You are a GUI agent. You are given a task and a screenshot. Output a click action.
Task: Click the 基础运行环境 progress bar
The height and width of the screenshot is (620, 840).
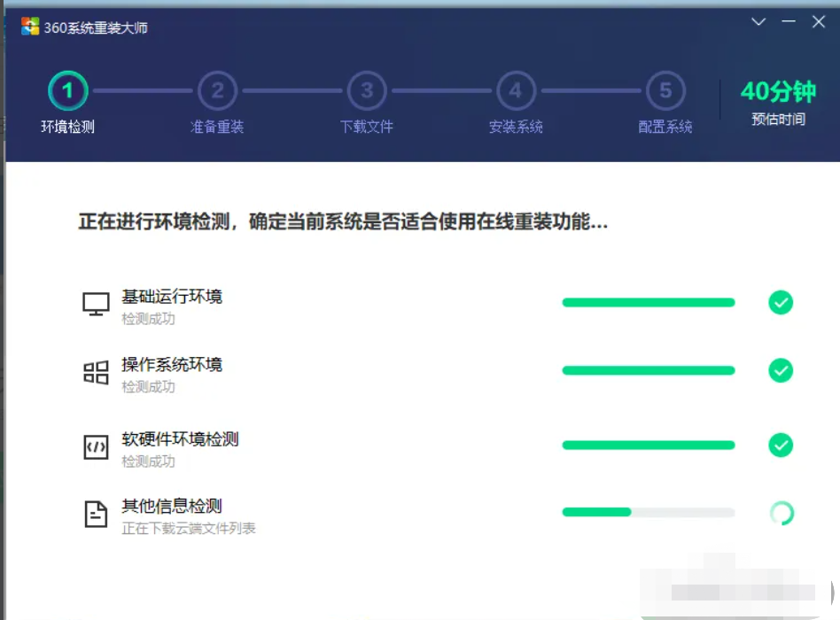[x=649, y=303]
